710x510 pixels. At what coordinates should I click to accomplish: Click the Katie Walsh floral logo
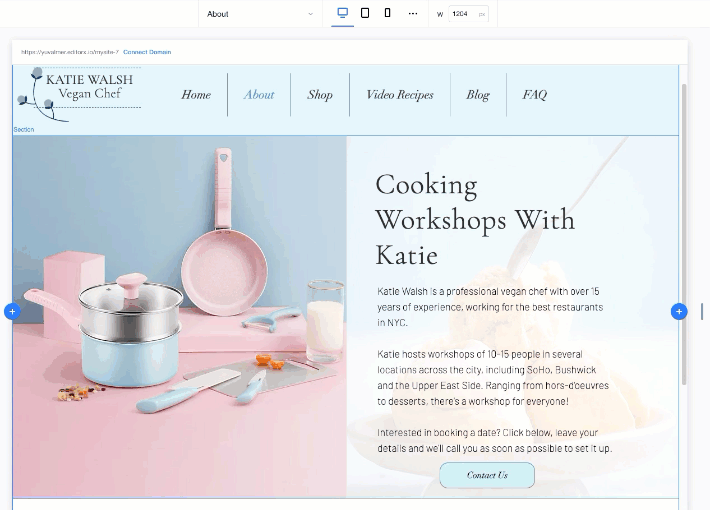click(78, 95)
